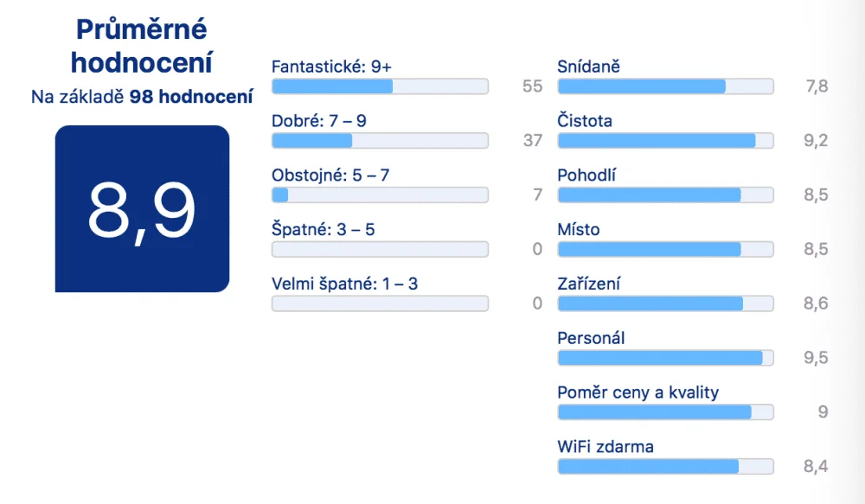This screenshot has width=865, height=504.
Task: Click the Pohodlí score bar
Action: pos(666,195)
